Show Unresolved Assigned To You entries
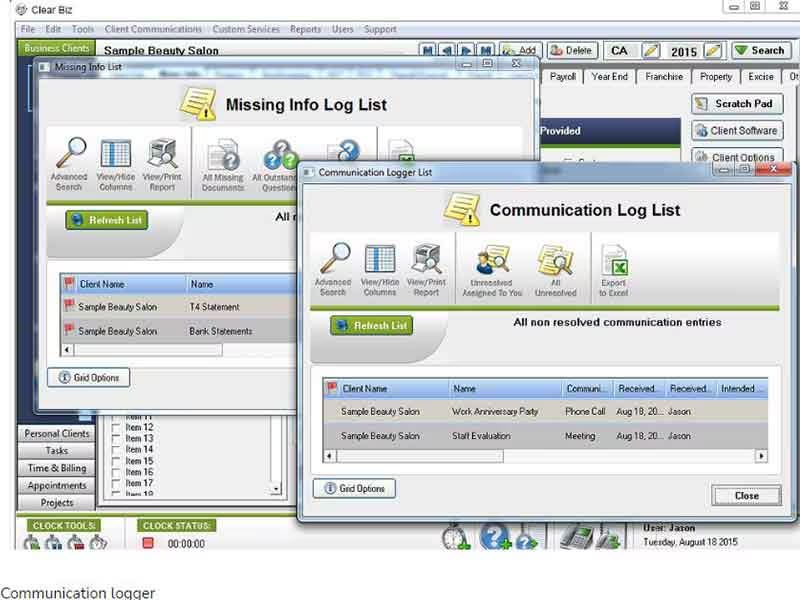Image resolution: width=800 pixels, height=600 pixels. tap(492, 270)
